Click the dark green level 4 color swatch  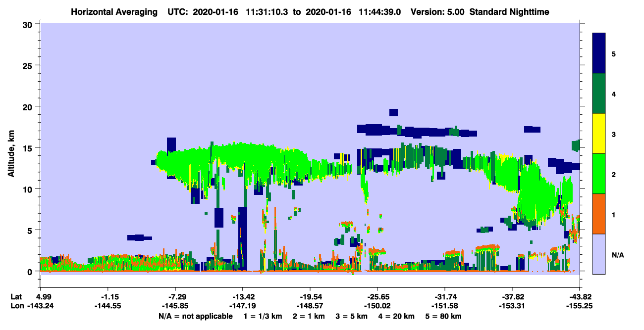(x=599, y=94)
